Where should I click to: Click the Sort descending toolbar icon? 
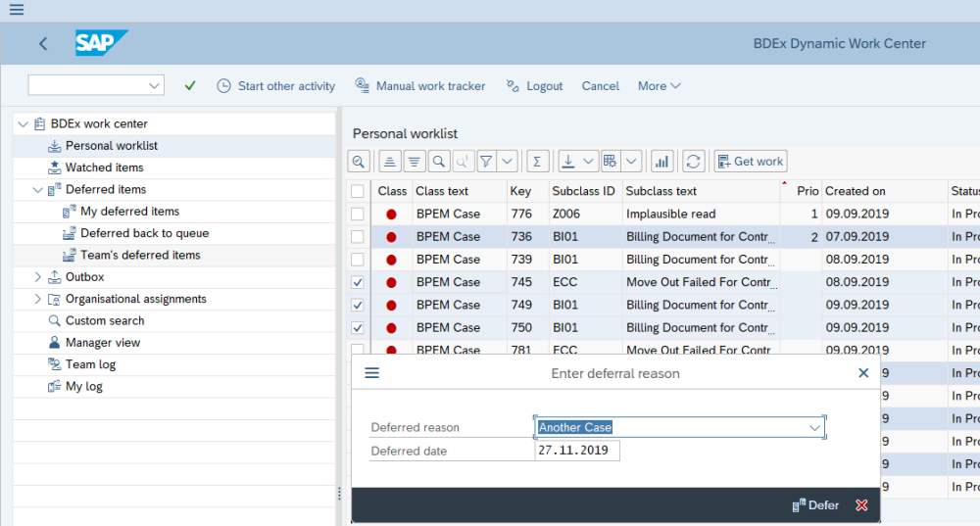[x=414, y=162]
